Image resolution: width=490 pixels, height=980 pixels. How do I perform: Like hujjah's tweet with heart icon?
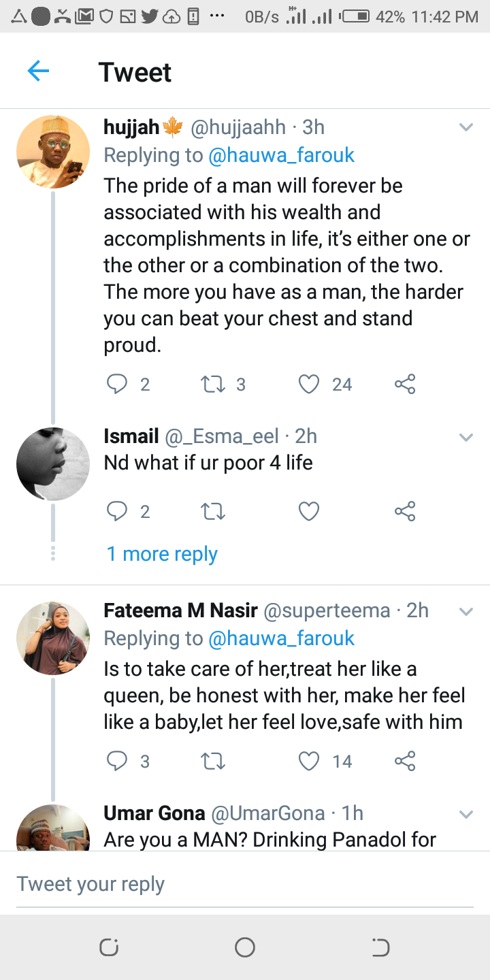[x=309, y=385]
